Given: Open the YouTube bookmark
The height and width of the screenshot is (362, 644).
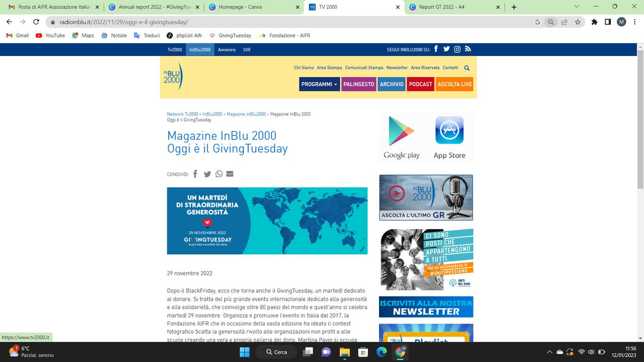Looking at the screenshot, I should 50,35.
